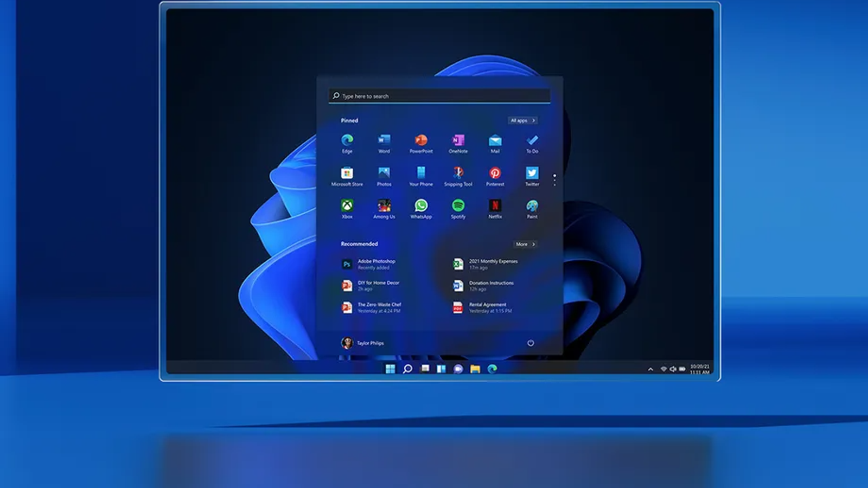
Task: Open The Zero-Waste Chef file
Action: pos(372,307)
